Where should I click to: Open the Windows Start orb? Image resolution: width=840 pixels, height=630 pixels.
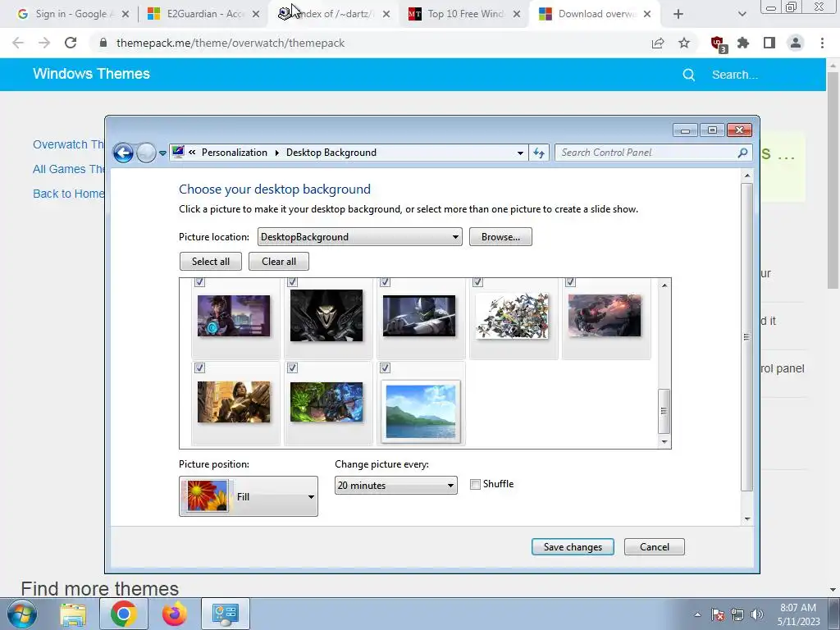[22, 614]
